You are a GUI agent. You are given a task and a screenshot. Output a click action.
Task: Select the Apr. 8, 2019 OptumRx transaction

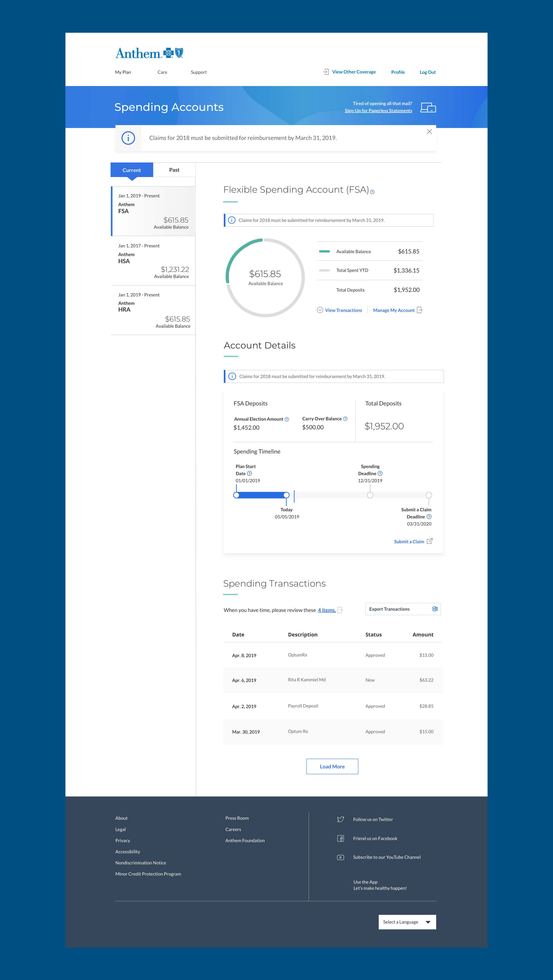[333, 655]
